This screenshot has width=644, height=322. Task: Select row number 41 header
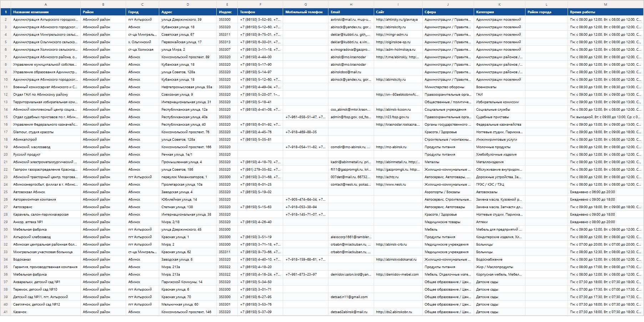(6, 312)
